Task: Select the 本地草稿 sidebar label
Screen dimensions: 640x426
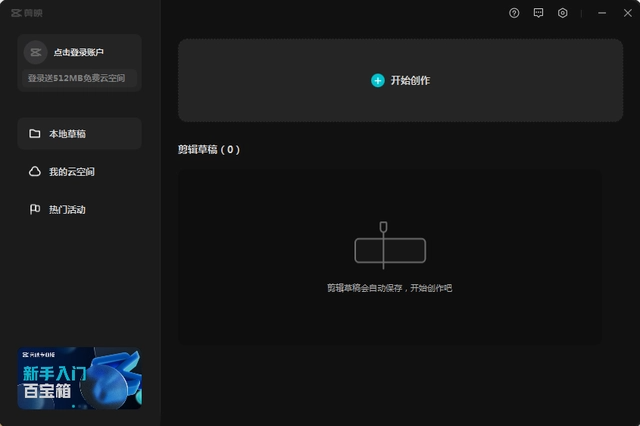Action: click(67, 133)
